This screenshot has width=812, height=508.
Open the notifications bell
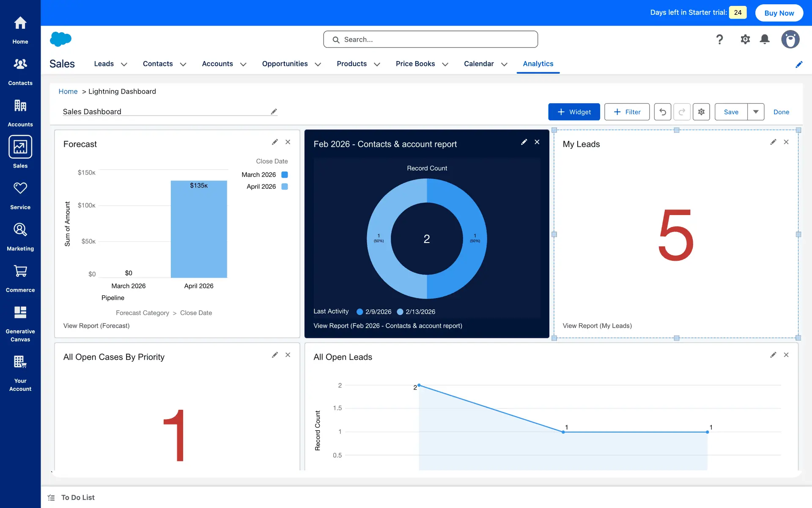(765, 39)
